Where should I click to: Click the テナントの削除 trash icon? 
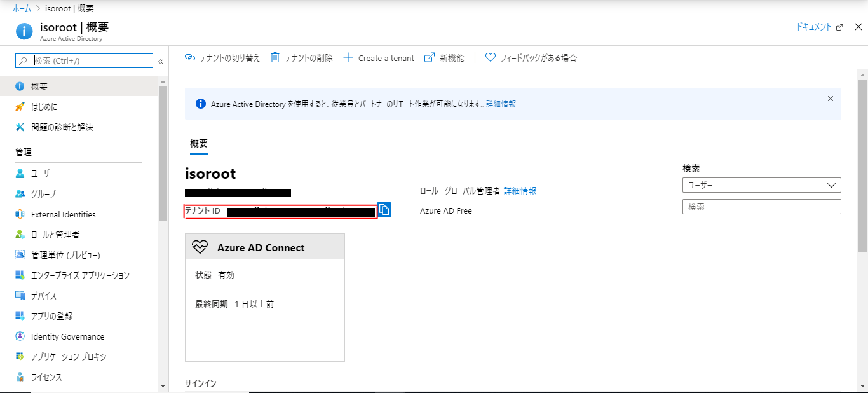coord(275,57)
